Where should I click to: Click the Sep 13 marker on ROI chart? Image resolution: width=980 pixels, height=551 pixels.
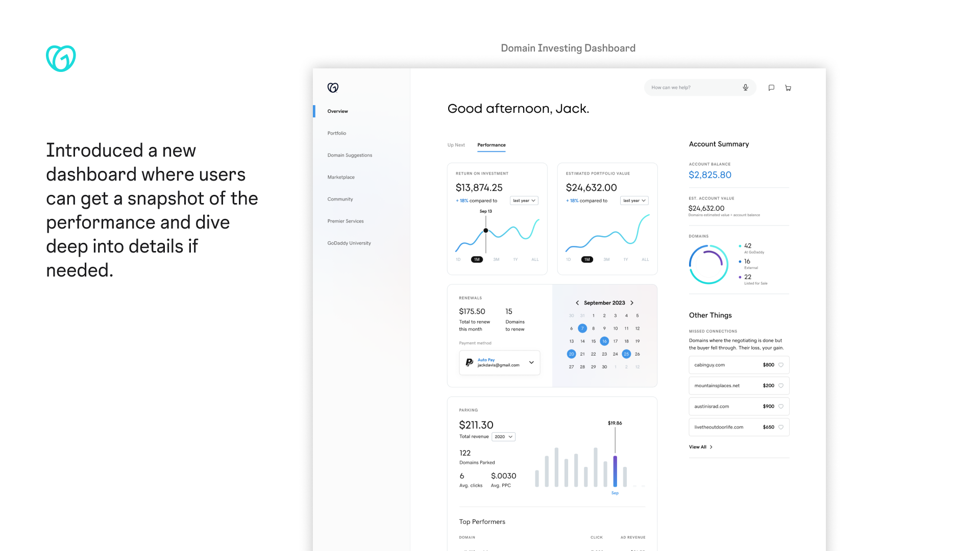(486, 231)
